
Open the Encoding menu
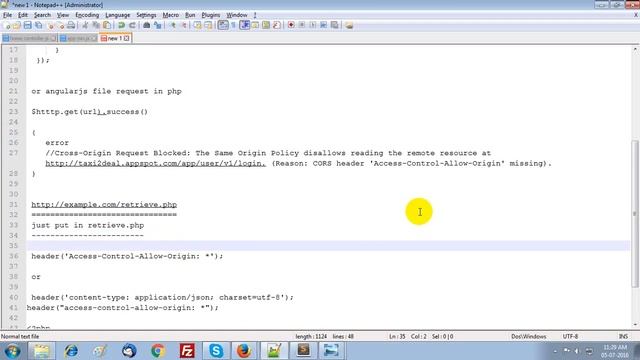pos(87,15)
